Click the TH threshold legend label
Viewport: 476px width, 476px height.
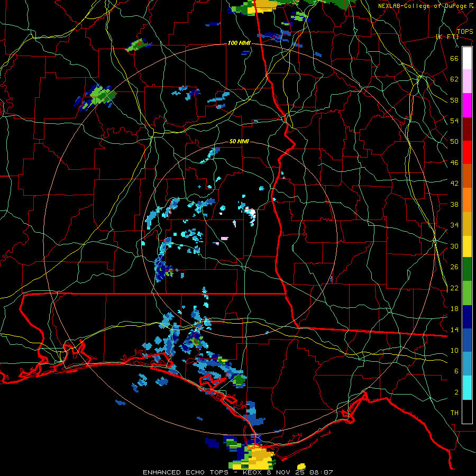tap(454, 413)
